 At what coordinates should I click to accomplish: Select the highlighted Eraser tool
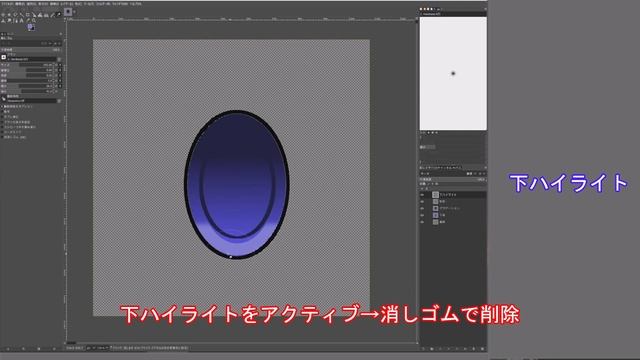[59, 14]
